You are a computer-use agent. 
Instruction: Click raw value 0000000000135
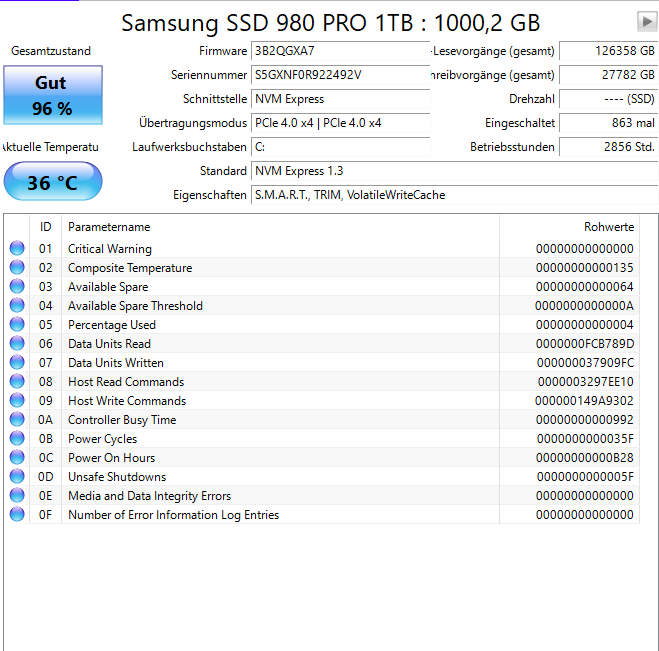(585, 268)
